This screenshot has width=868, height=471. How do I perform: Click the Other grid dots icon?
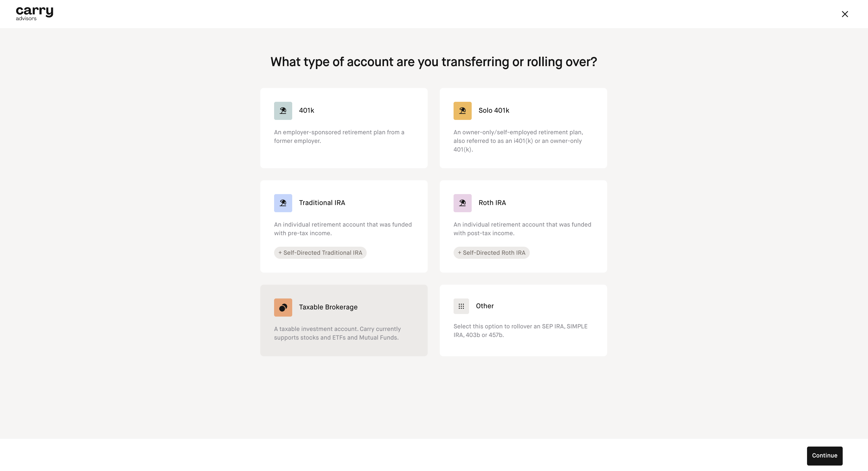[x=461, y=306]
